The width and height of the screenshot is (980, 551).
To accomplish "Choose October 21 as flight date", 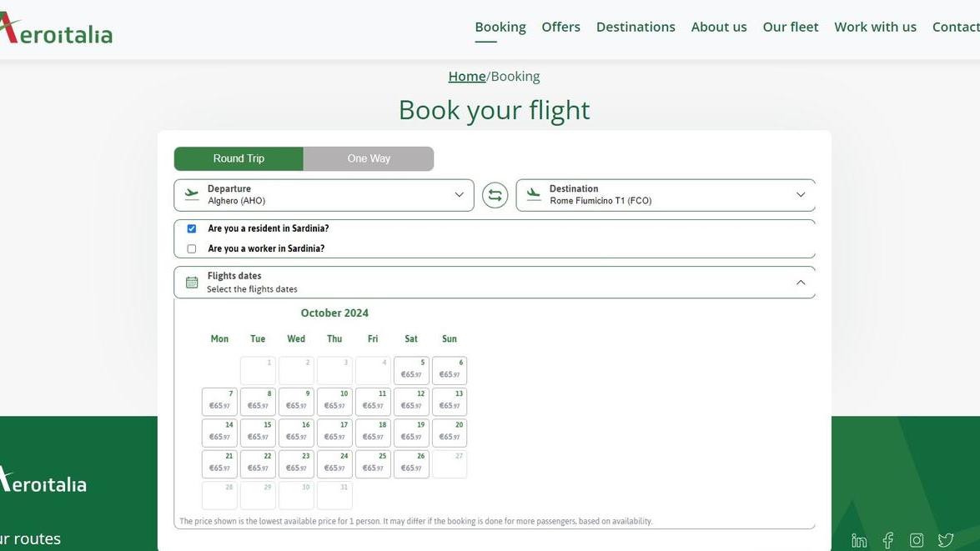I will (219, 464).
